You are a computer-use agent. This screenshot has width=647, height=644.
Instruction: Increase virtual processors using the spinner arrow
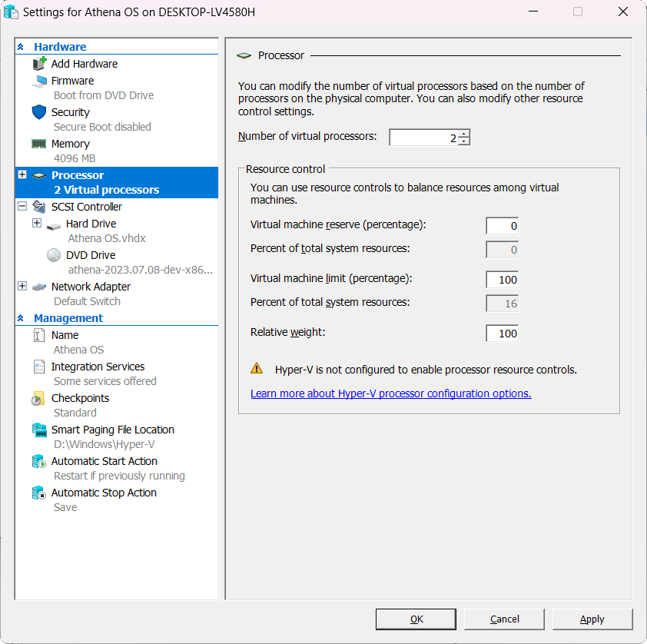point(464,134)
